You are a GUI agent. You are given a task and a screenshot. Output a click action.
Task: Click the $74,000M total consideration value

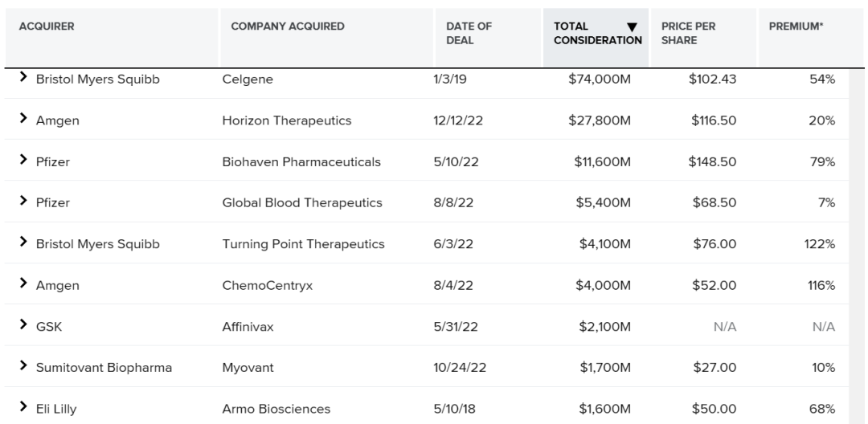click(602, 79)
